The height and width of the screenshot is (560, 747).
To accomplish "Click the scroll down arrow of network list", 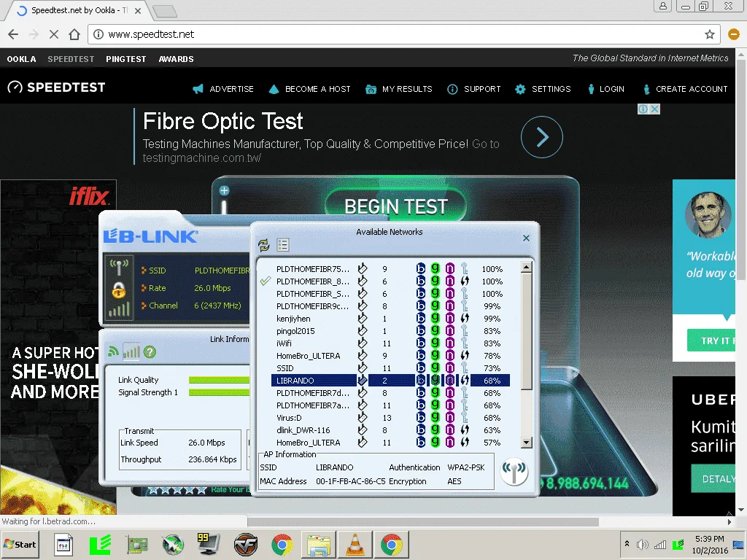I will click(526, 443).
